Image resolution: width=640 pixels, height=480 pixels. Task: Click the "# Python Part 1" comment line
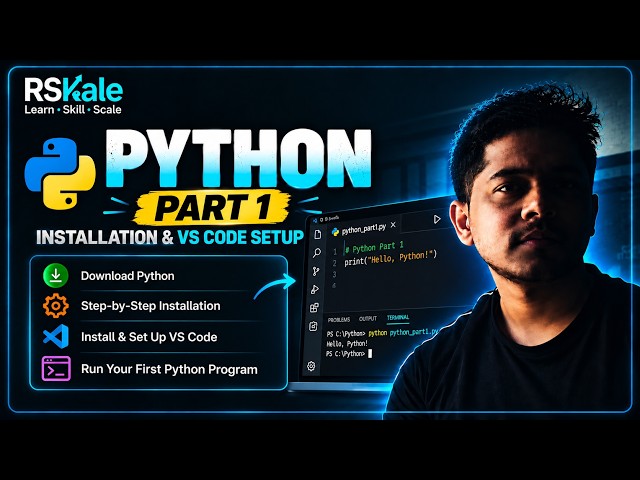pyautogui.click(x=374, y=247)
